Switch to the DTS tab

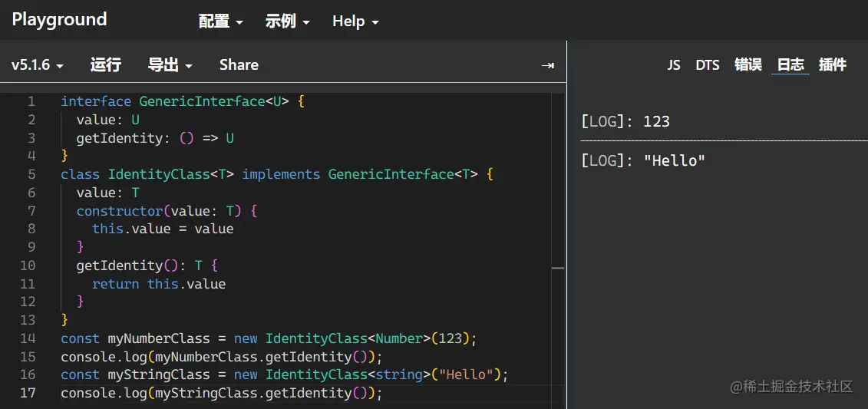pos(708,64)
